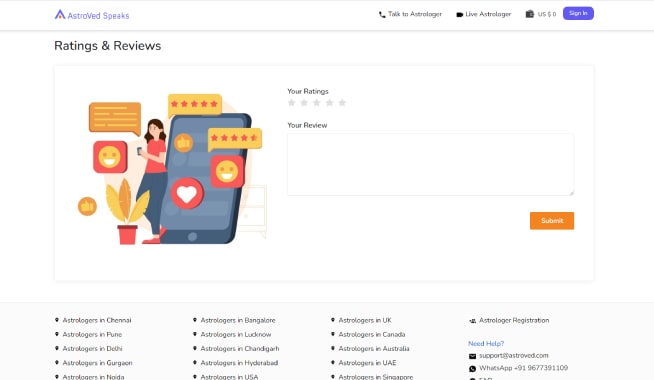Click the Astrologer Registration people icon
Screen dimensions: 654x380
point(472,321)
